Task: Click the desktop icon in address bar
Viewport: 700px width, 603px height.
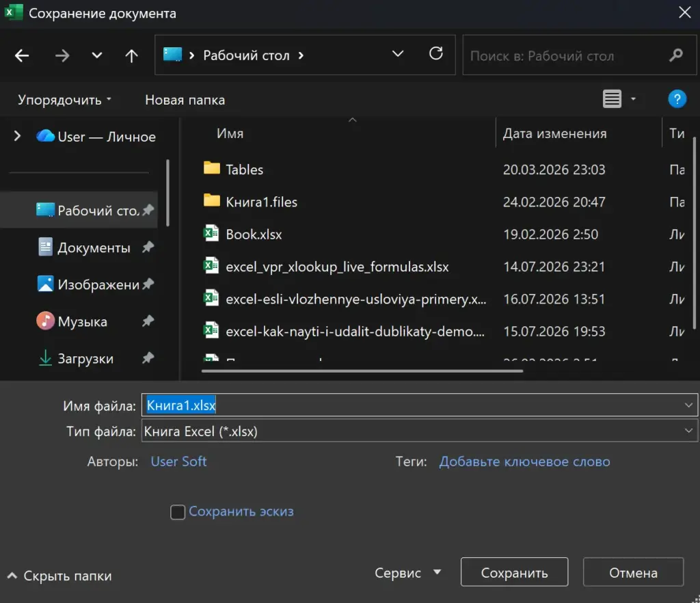Action: (172, 55)
